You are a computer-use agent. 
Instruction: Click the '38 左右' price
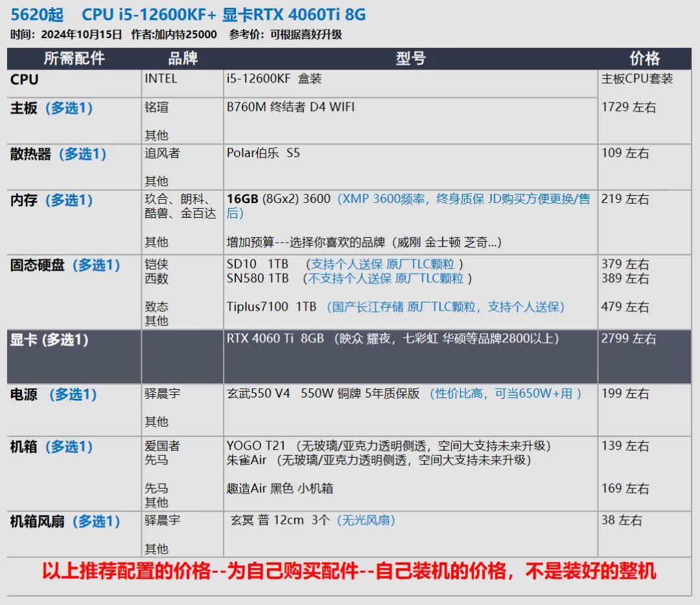622,521
